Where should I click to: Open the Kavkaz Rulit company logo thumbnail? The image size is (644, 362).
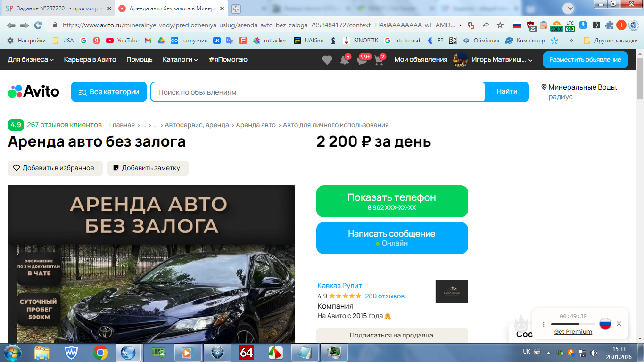452,291
